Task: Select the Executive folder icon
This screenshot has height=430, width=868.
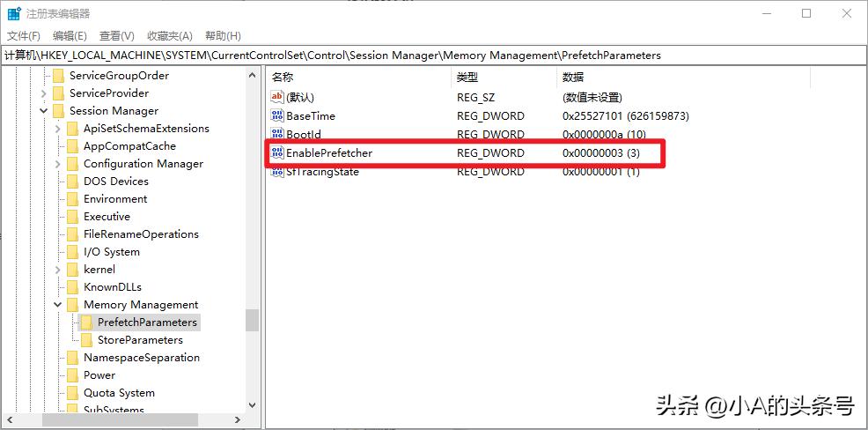Action: (x=72, y=218)
